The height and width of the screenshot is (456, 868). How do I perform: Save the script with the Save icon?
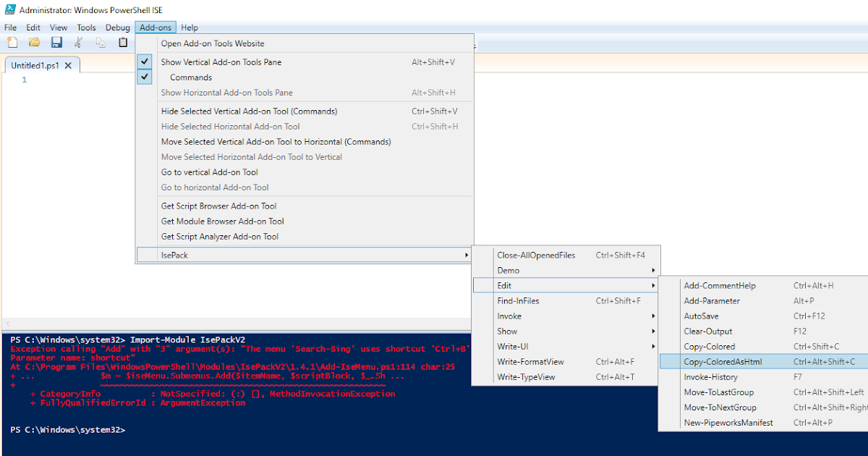tap(56, 42)
